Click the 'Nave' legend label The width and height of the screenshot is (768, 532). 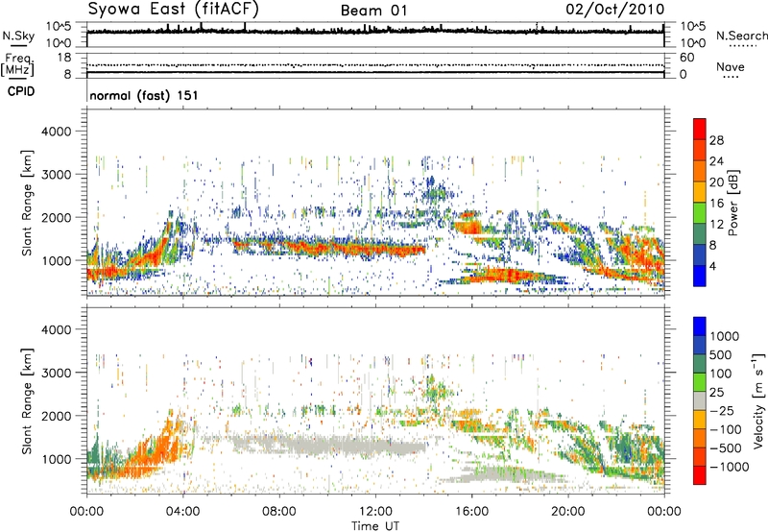(x=731, y=66)
